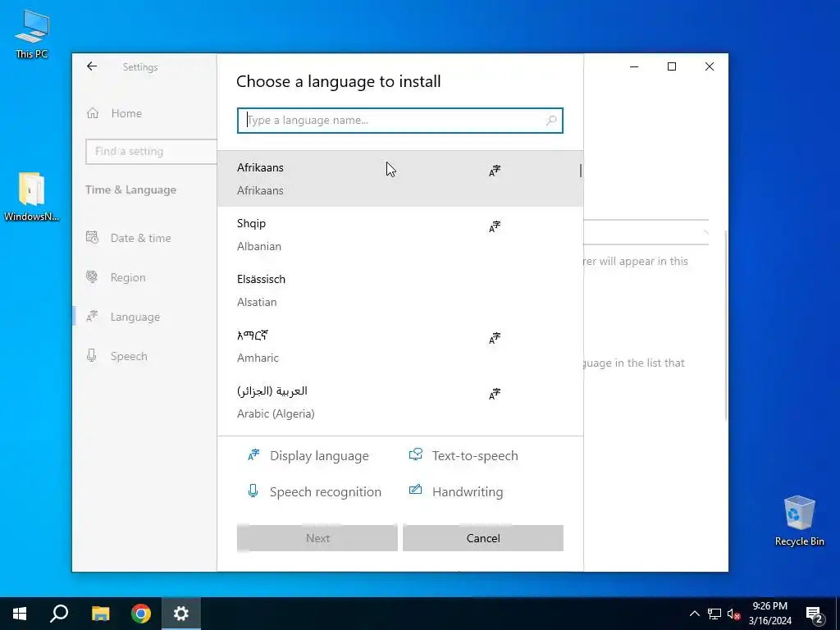Close the Settings window

(710, 66)
